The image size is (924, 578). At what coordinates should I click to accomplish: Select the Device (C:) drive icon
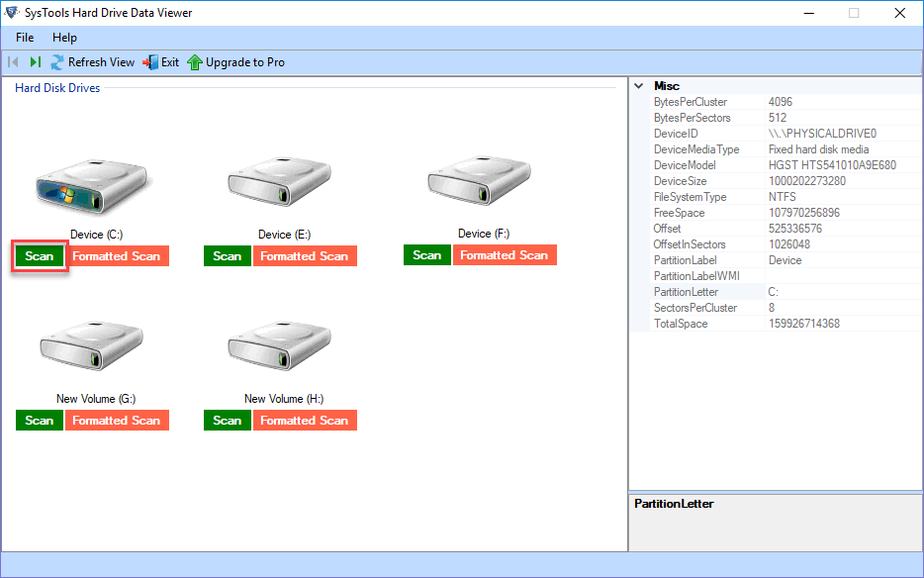pos(91,186)
